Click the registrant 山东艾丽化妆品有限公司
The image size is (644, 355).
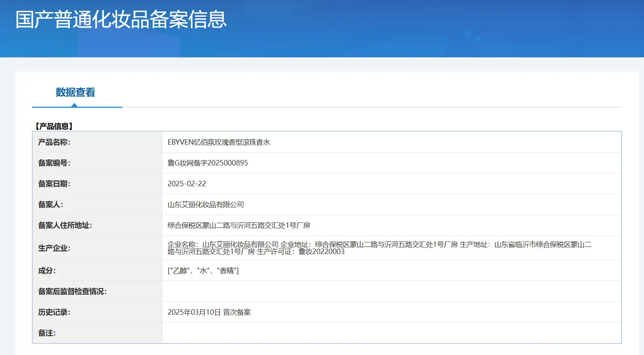(206, 205)
